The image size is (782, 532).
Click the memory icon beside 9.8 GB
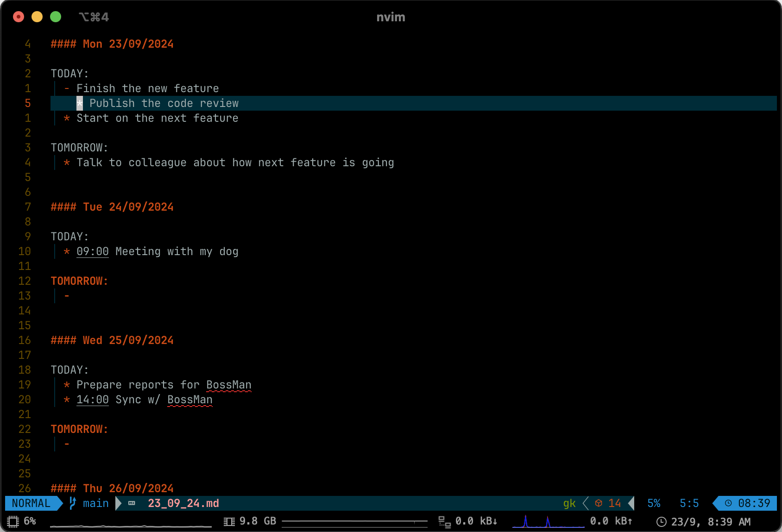[x=229, y=522]
